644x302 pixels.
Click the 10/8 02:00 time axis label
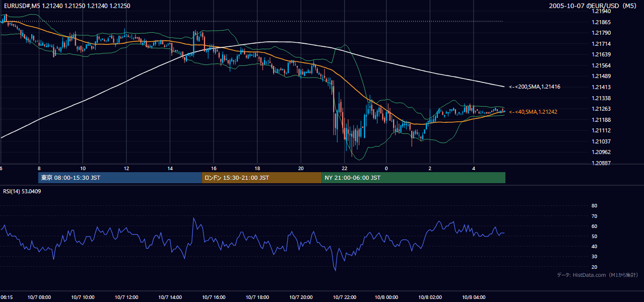(x=430, y=297)
